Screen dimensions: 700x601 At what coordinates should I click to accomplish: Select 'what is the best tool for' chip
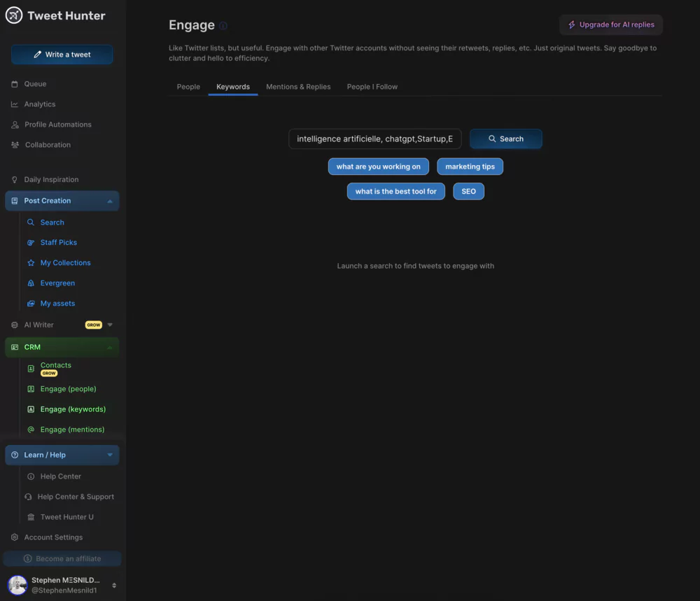[396, 192]
